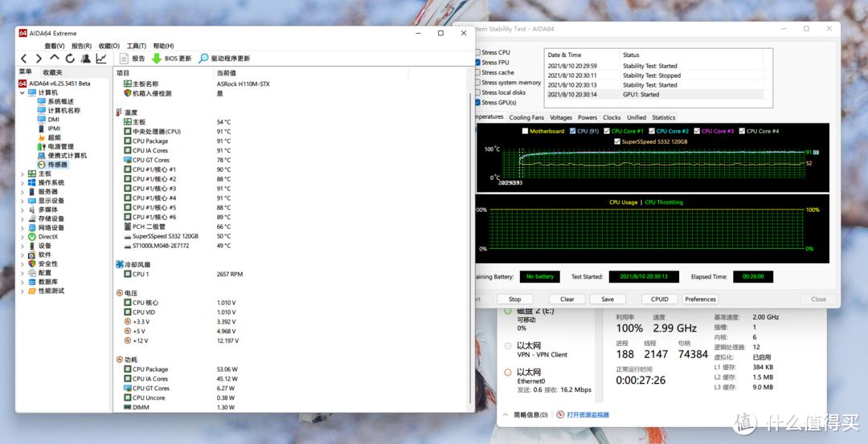Expand the 显示设备 tree node
This screenshot has width=868, height=444.
(x=23, y=201)
